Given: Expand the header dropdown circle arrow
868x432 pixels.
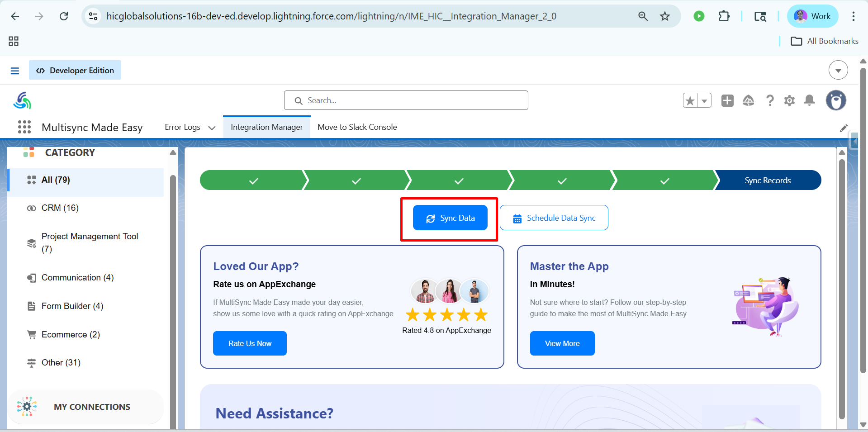Looking at the screenshot, I should click(838, 70).
